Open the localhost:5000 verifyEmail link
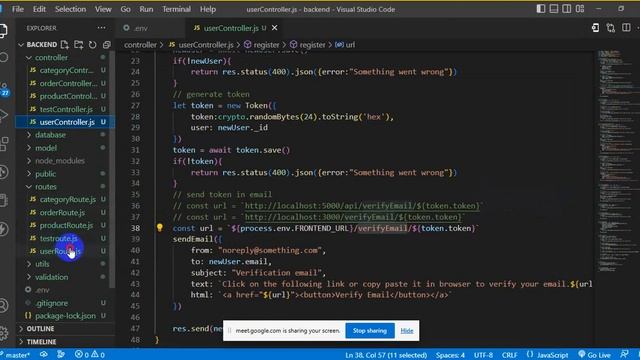This screenshot has height=360, width=640. click(x=361, y=206)
